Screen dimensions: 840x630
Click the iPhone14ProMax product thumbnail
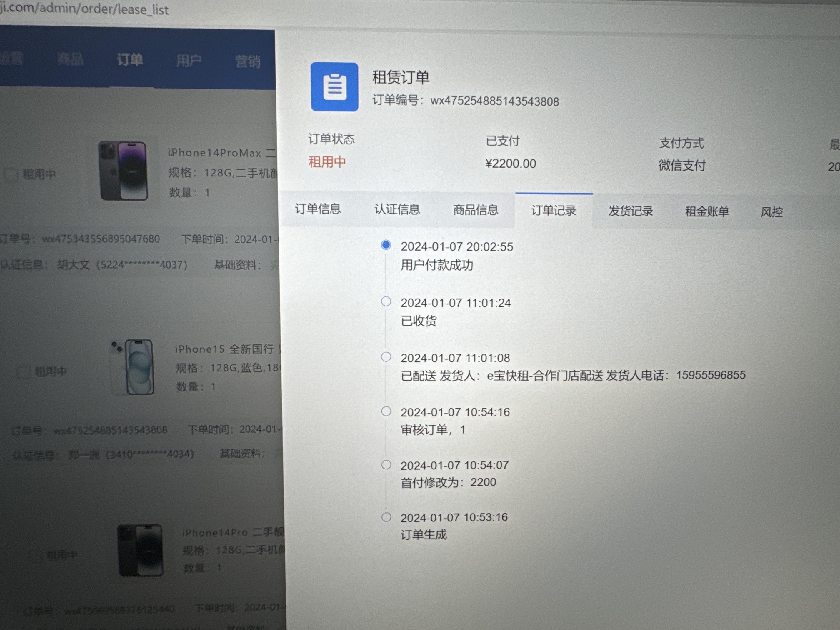(x=123, y=171)
